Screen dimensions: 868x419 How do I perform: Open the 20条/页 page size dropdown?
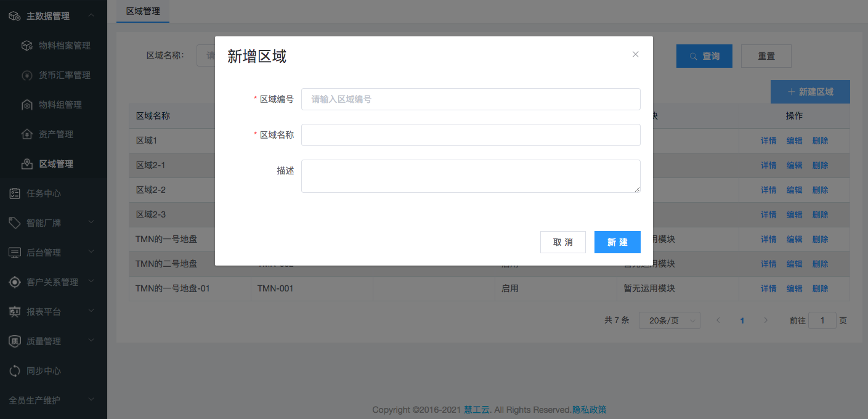click(x=669, y=320)
